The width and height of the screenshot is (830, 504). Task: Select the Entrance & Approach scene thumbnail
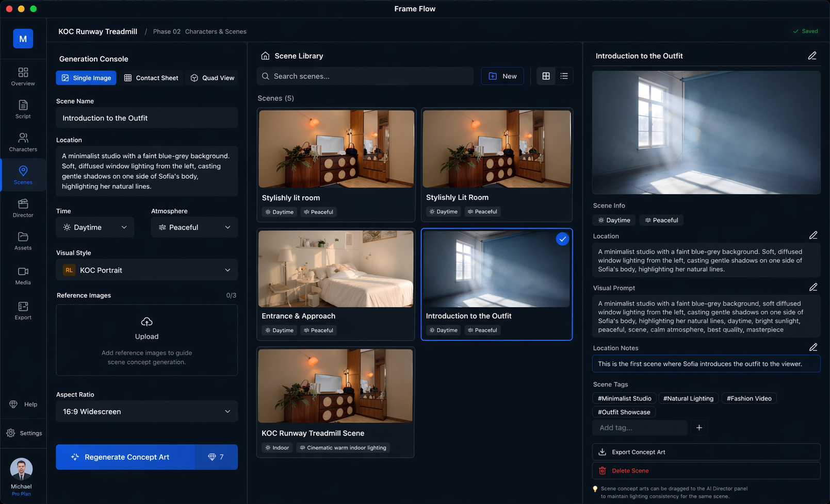(336, 269)
